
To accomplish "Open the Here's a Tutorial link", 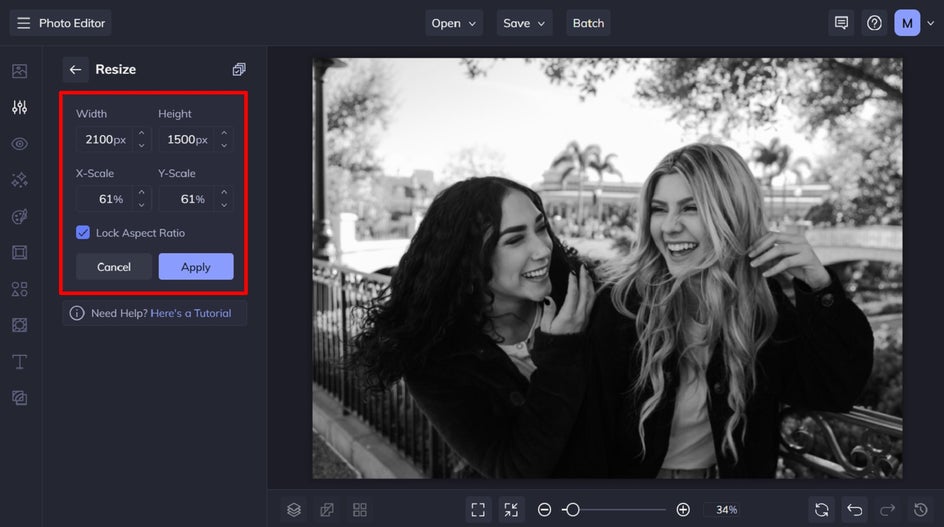I will [x=191, y=313].
